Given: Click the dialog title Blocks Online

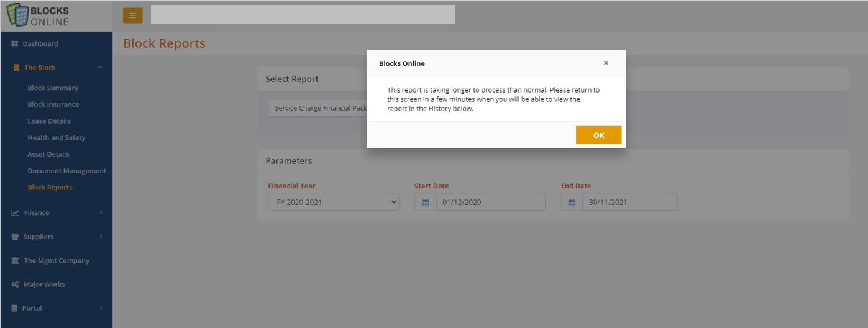Looking at the screenshot, I should coord(402,63).
